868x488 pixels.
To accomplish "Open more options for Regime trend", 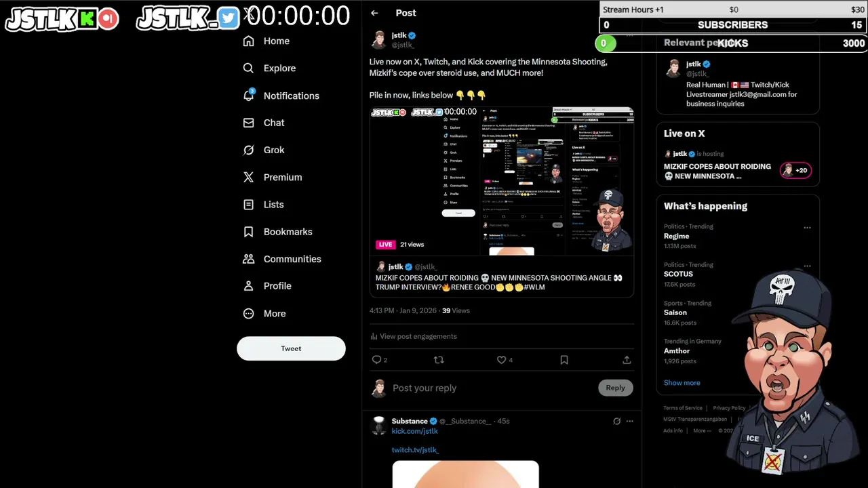I will pos(807,228).
